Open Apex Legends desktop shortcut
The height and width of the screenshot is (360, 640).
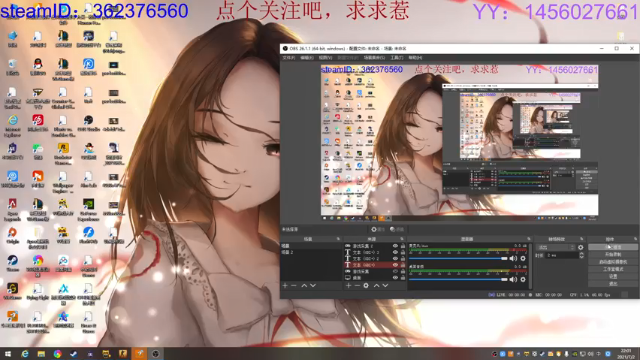coord(12,208)
